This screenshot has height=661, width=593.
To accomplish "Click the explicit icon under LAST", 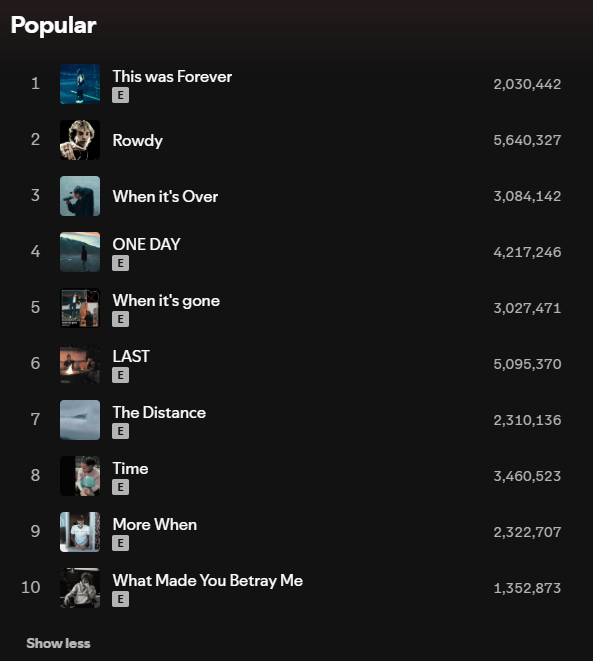I will 121,375.
